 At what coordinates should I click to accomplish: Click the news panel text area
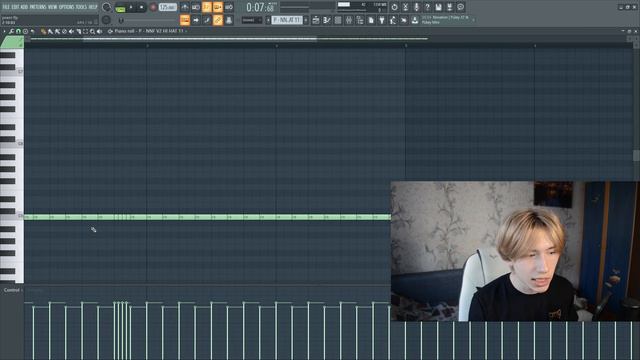pos(445,20)
